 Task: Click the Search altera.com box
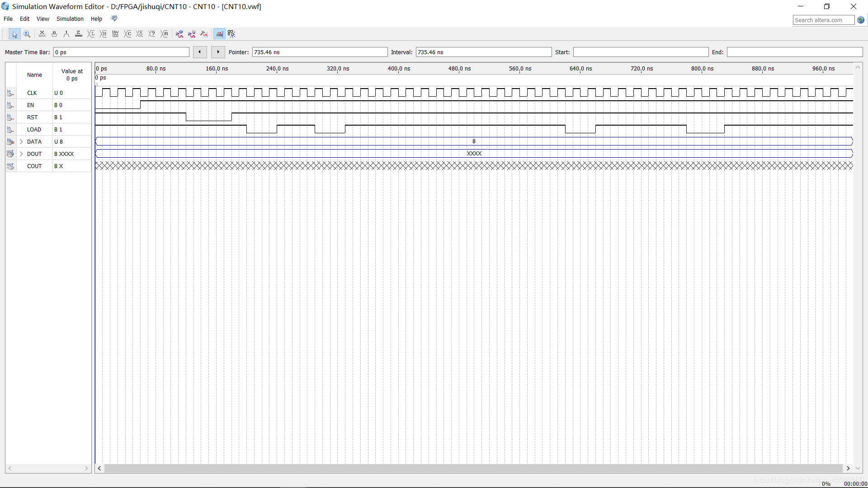coord(824,20)
